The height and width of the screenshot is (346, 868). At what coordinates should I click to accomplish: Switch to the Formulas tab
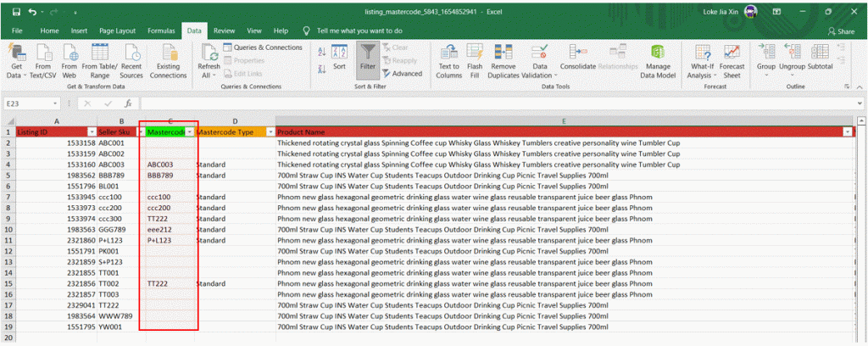click(x=161, y=31)
